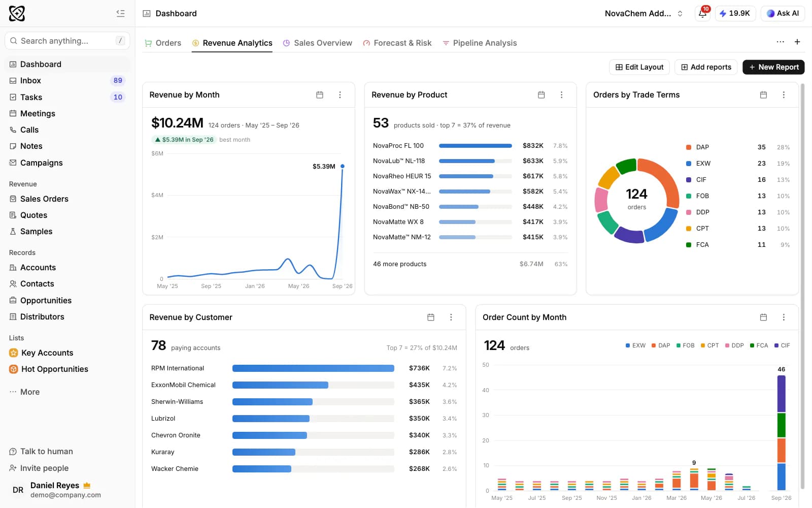This screenshot has width=812, height=508.
Task: Switch to the Orders tab
Action: point(163,43)
